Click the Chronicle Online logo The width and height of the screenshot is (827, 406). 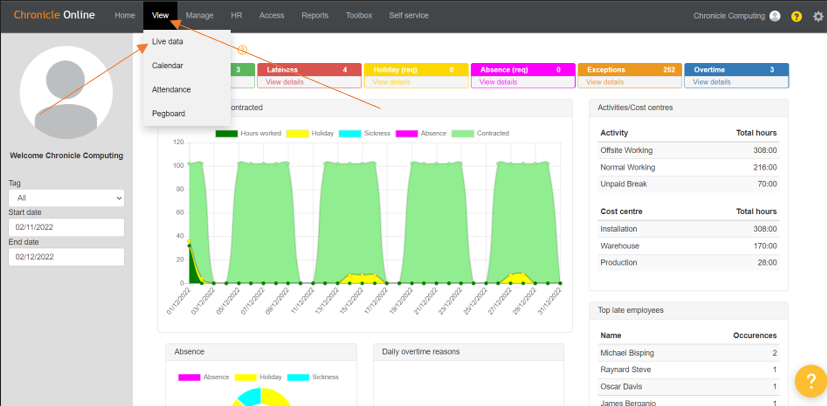click(54, 16)
